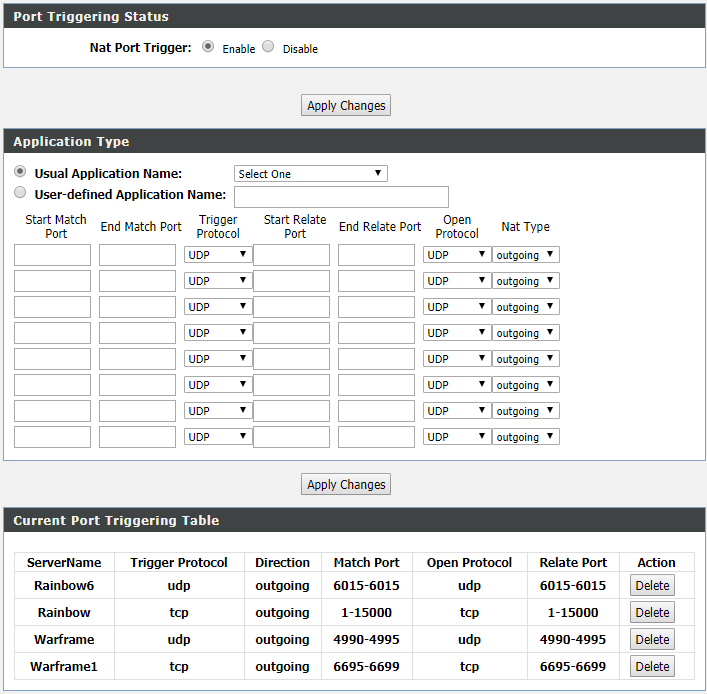Click Apply Changes under Port Triggering Status
707x694 pixels.
(x=346, y=105)
